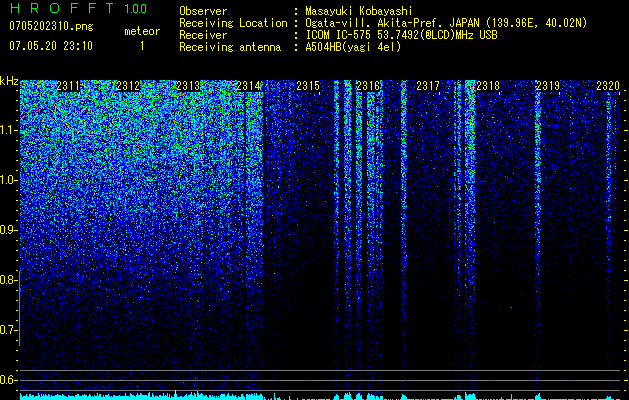Click the kHz axis unit label
The width and height of the screenshot is (629, 400).
(9, 81)
